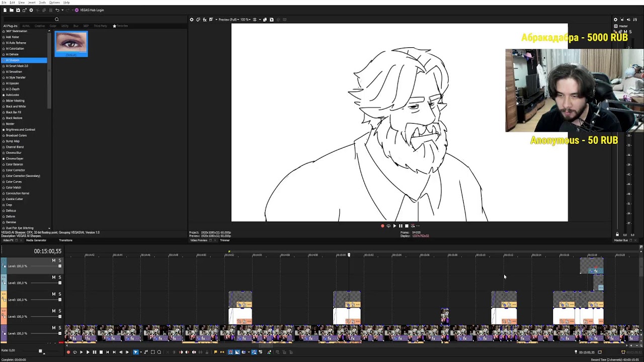The image size is (644, 362).
Task: Open Project Video Properties gear above the preview
Action: (191, 20)
